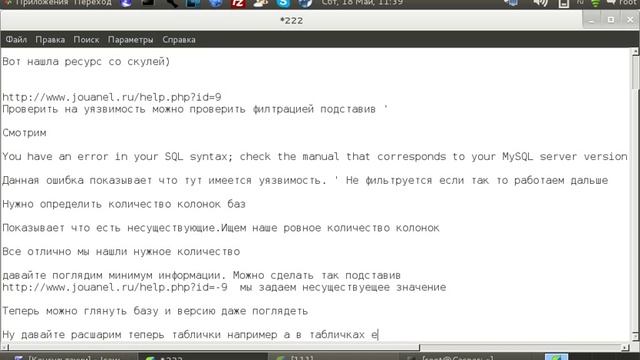
Task: Open the Параметры menu
Action: 130,40
